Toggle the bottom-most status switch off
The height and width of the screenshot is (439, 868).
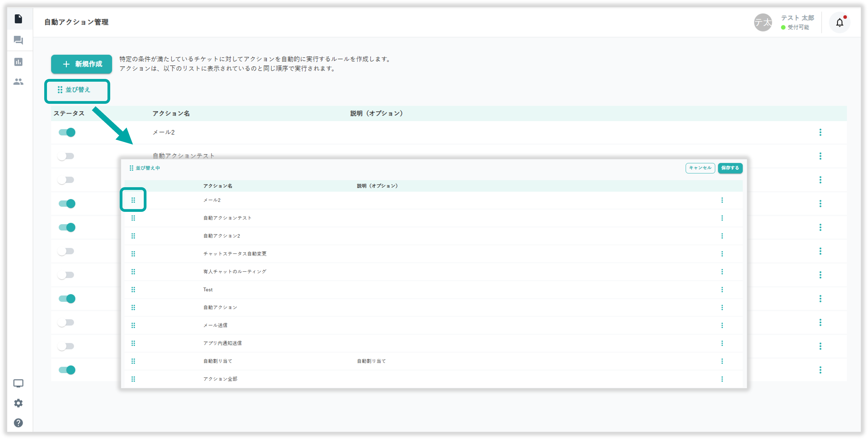67,370
